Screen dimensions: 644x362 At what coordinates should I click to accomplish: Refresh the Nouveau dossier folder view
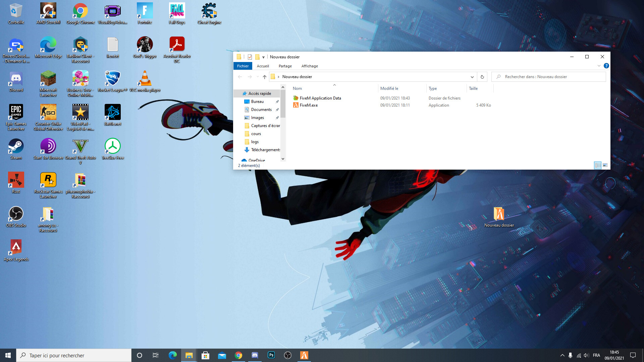(482, 77)
